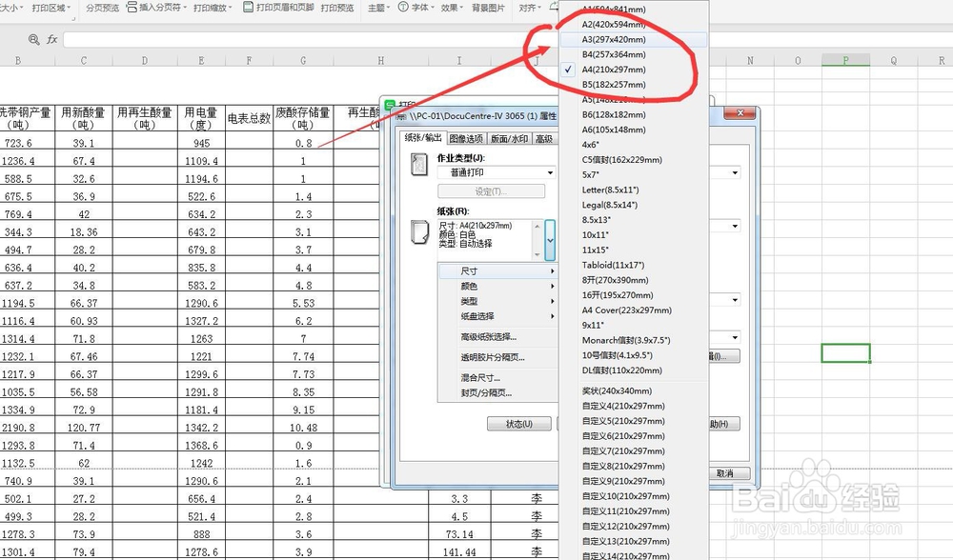953x560 pixels.
Task: Open 打印预览 print preview
Action: [x=338, y=8]
